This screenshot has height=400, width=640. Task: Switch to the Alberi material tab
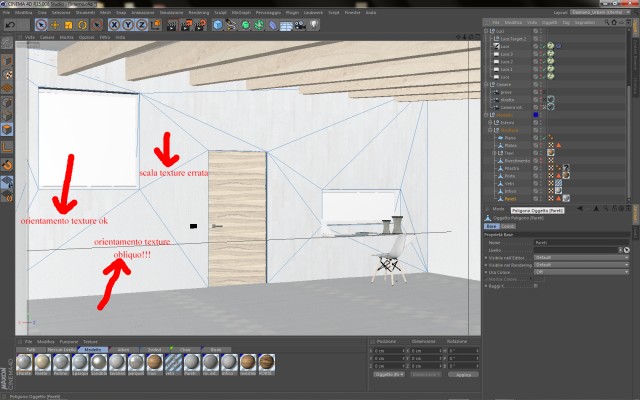tap(123, 350)
